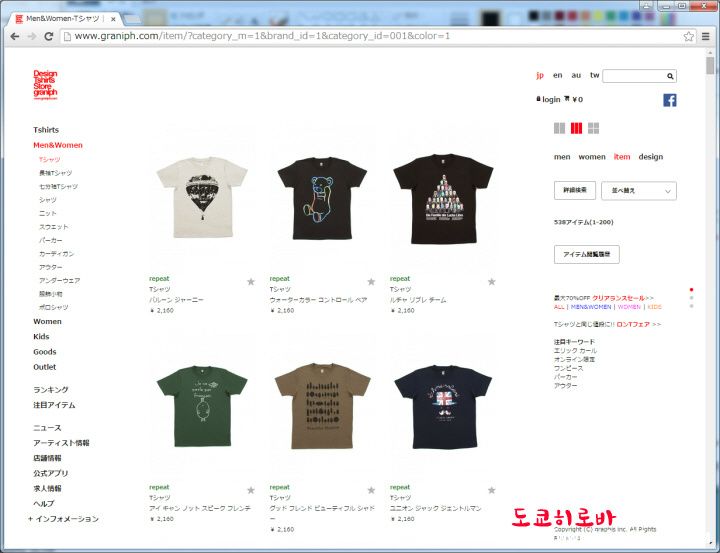Image resolution: width=720 pixels, height=553 pixels.
Task: Open the Kids sidebar category
Action: 41,337
